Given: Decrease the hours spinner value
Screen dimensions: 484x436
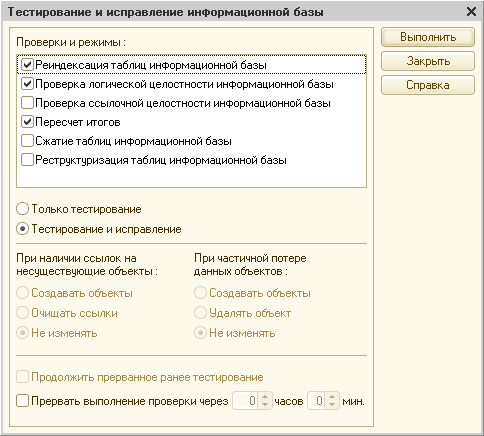Looking at the screenshot, I should coord(265,404).
